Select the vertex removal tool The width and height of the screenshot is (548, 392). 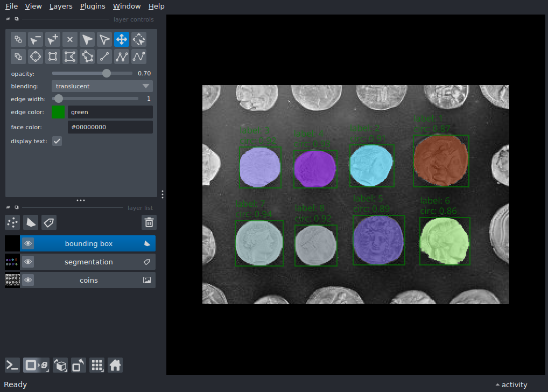35,39
